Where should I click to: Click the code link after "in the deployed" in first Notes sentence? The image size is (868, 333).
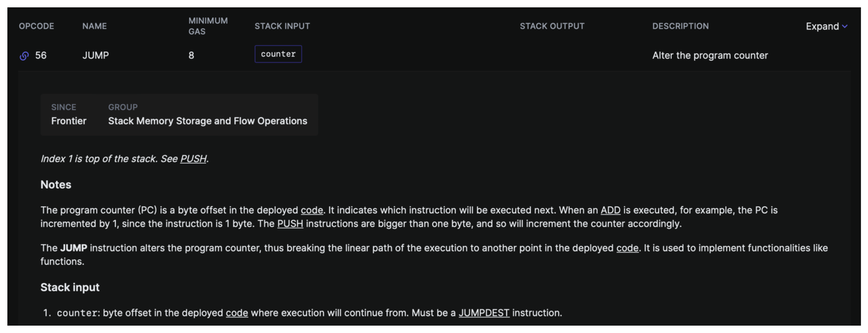click(312, 210)
